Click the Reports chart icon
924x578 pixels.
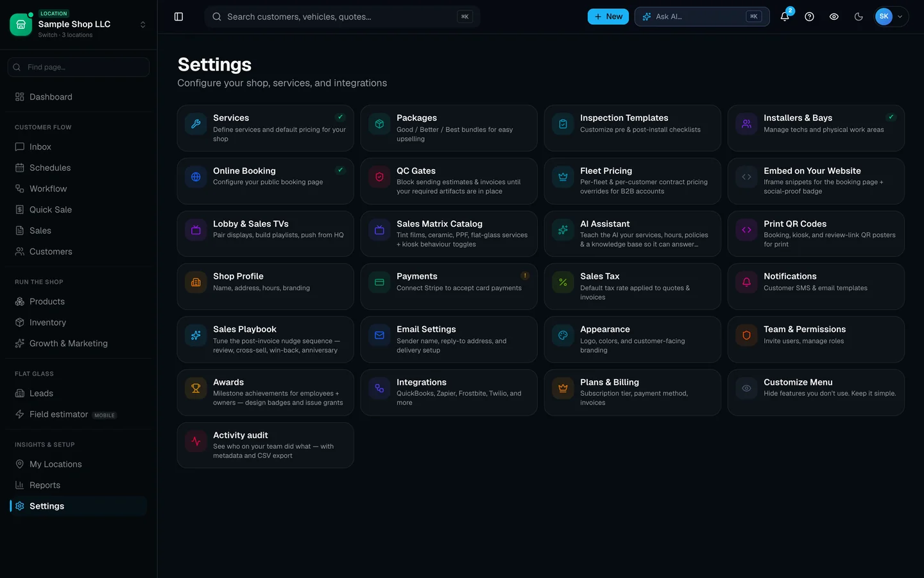(20, 486)
